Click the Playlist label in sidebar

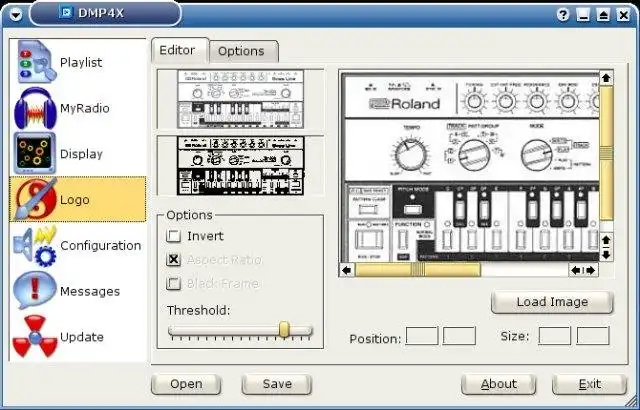click(x=81, y=62)
